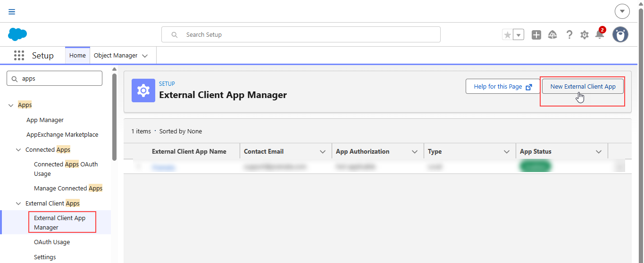Screen dimensions: 644x263
Task: Sort by External Client App Name column
Action: 189,151
